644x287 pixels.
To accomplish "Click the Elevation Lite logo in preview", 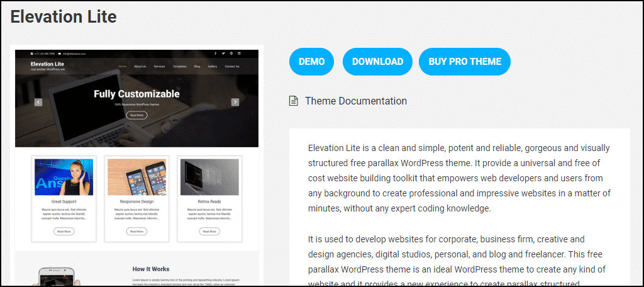I will [x=47, y=64].
